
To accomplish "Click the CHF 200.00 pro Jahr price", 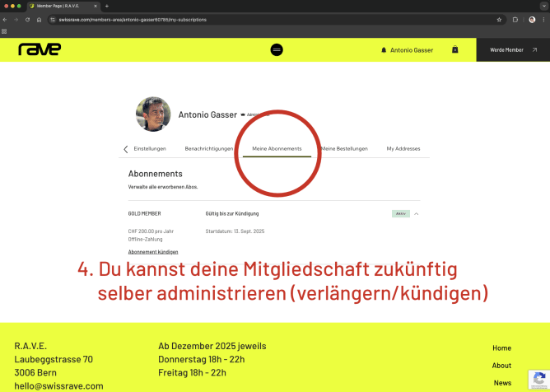I will [x=151, y=231].
